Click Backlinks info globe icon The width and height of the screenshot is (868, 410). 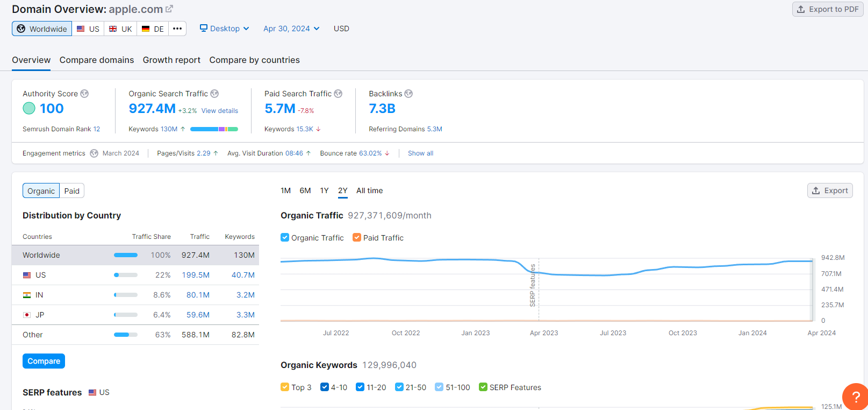click(408, 94)
